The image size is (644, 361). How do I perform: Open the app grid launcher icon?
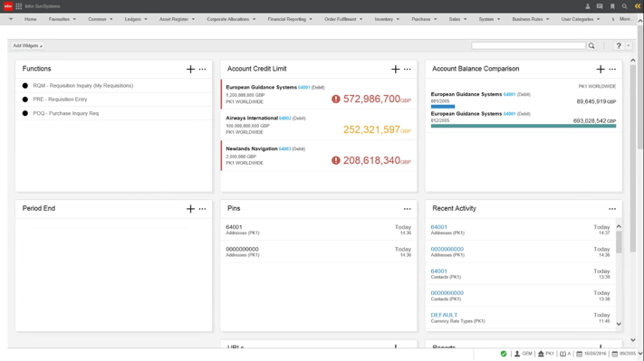click(19, 6)
